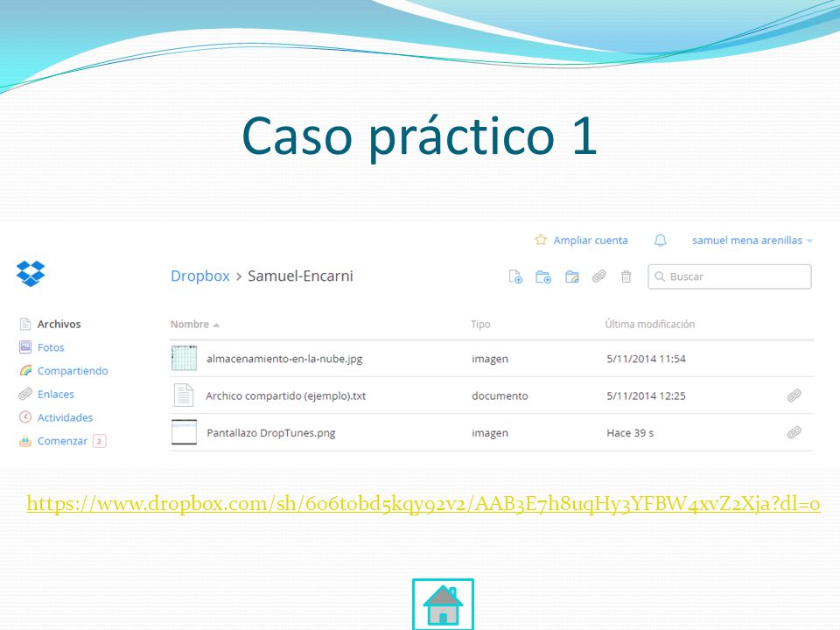Click the date 5/11/2014 11:54
Screen dimensions: 840x630
[646, 359]
